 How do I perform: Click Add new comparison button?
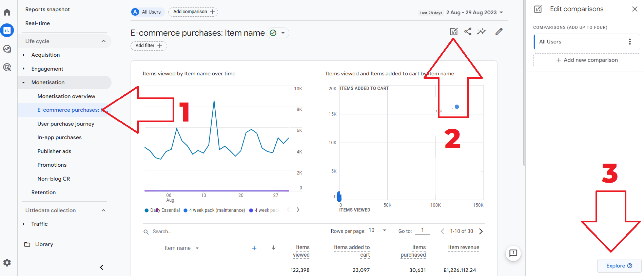587,60
